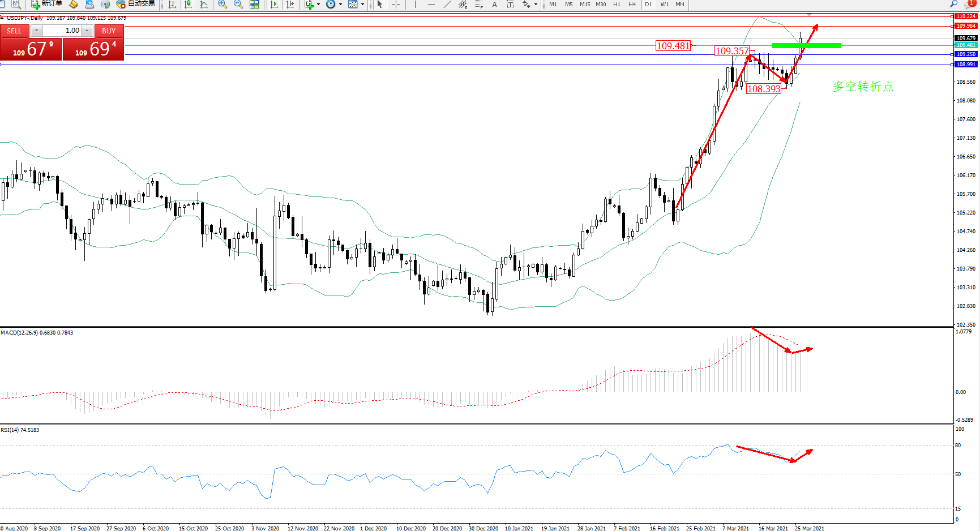This screenshot has width=980, height=531.
Task: Toggle chart shift icon
Action: (290, 5)
